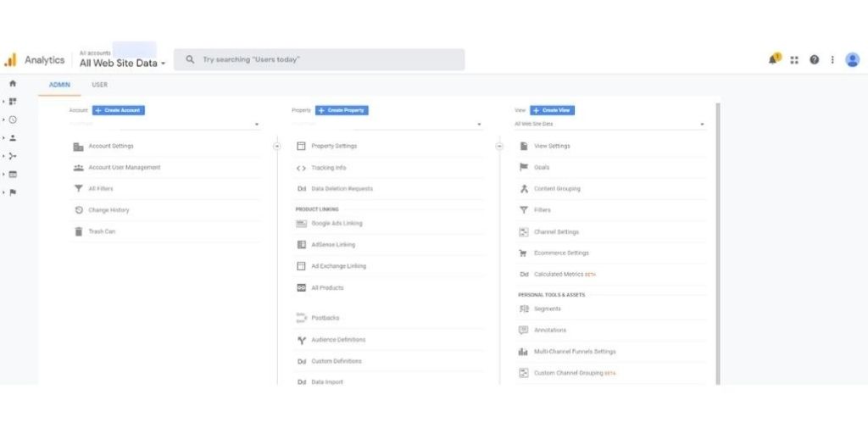Open the Acquisition icon in sidebar
Screen dimensions: 868x434
click(13, 156)
